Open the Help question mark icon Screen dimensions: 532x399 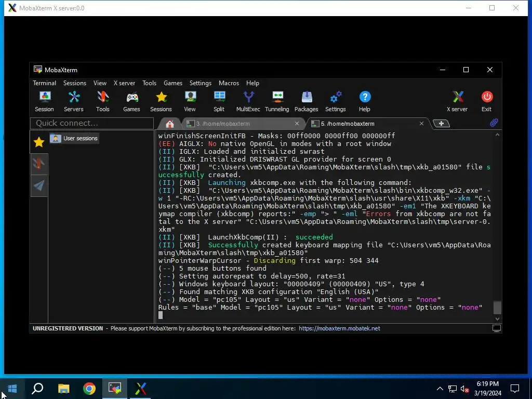tap(365, 101)
